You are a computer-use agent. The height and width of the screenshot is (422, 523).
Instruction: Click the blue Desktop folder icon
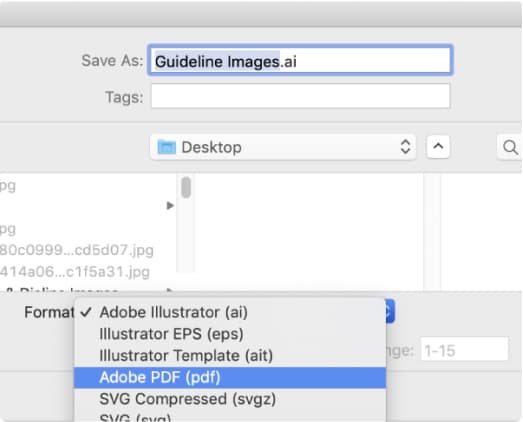point(166,147)
